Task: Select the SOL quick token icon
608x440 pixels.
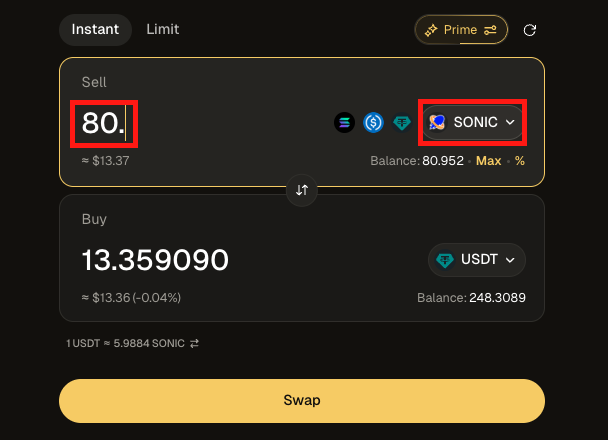Action: (x=344, y=123)
